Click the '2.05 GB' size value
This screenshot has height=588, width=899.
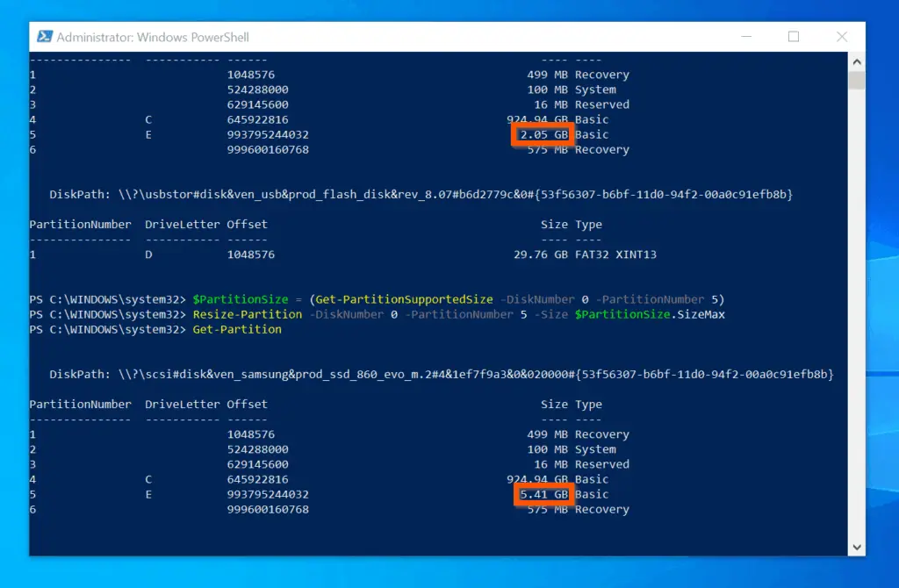[x=543, y=134]
